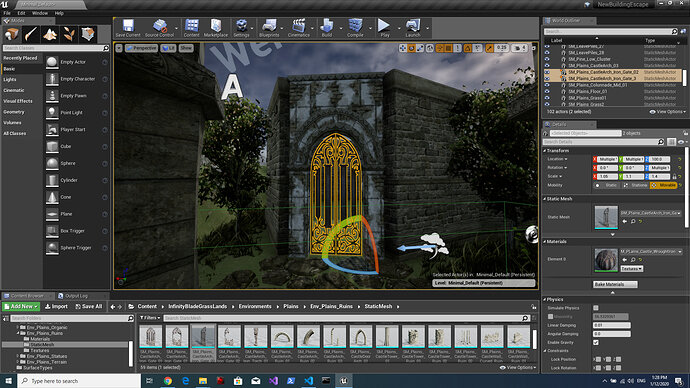Open the Edit menu
690x388 pixels.
[x=21, y=13]
